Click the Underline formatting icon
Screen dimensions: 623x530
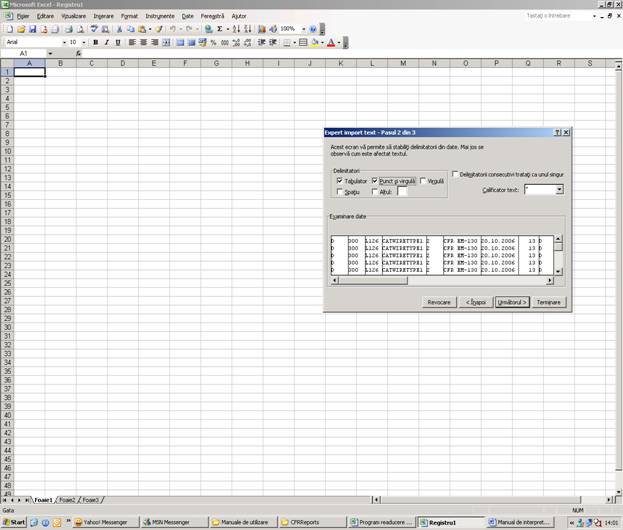click(118, 43)
